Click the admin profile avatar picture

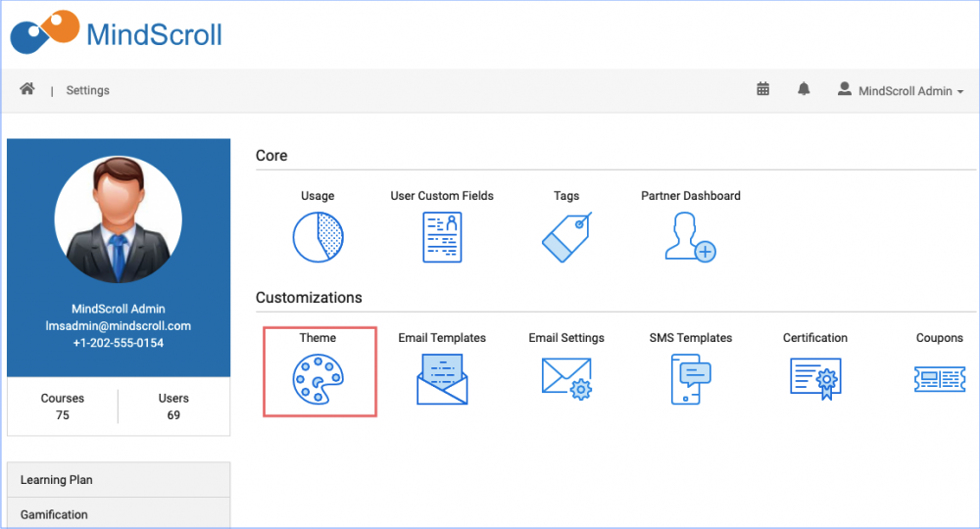[119, 219]
